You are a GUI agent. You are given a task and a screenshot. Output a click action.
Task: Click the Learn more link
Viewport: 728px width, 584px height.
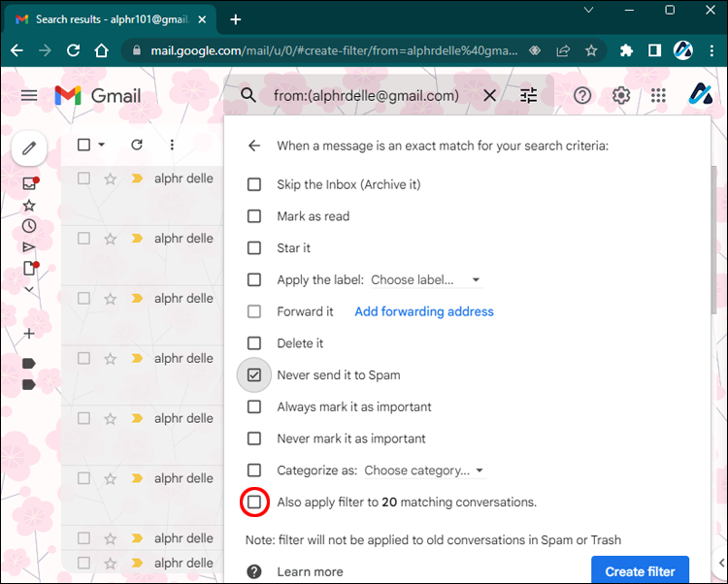coord(311,572)
